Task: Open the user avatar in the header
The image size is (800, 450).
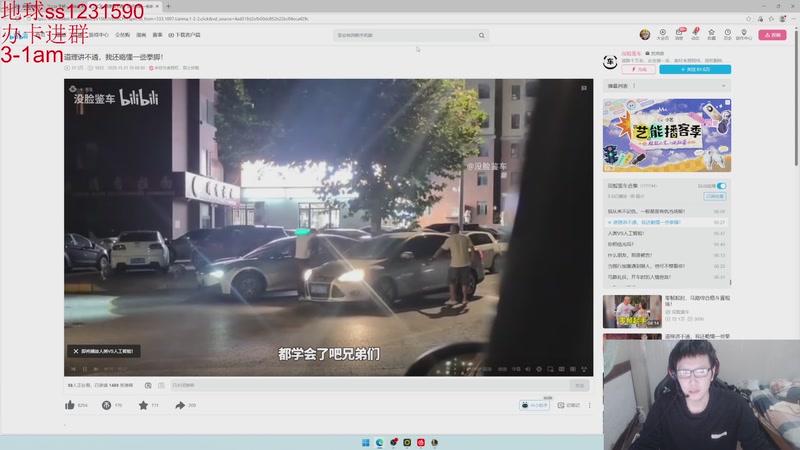Action: coord(645,34)
